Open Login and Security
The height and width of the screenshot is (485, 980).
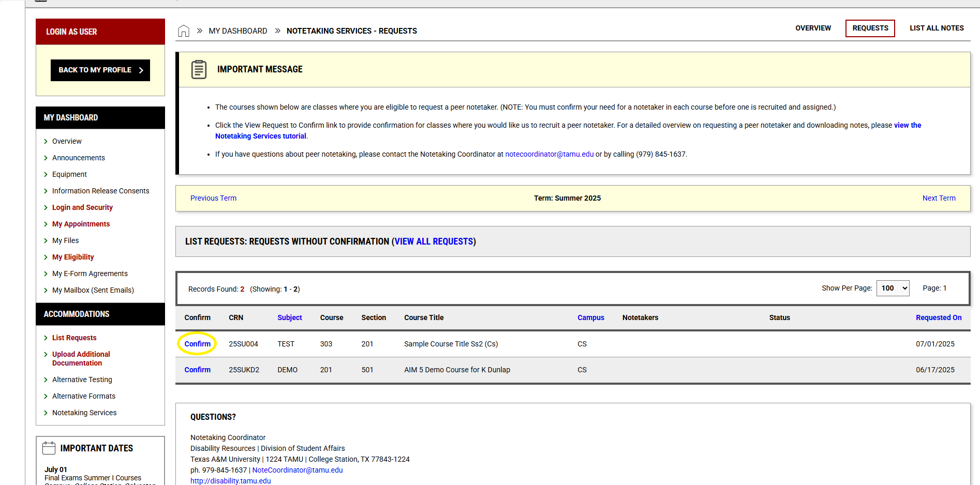coord(82,207)
